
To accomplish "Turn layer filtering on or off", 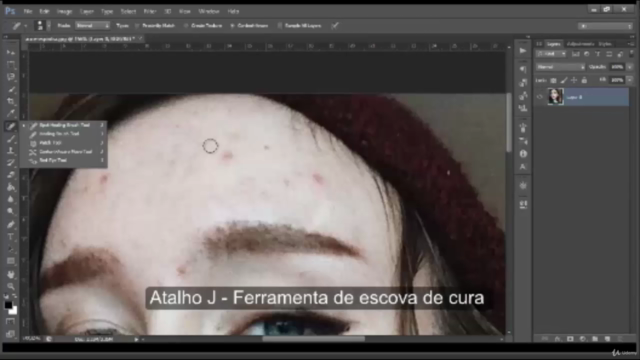I will point(631,53).
